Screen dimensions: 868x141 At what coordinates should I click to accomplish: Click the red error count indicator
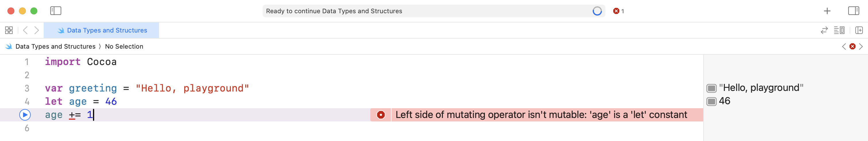618,11
